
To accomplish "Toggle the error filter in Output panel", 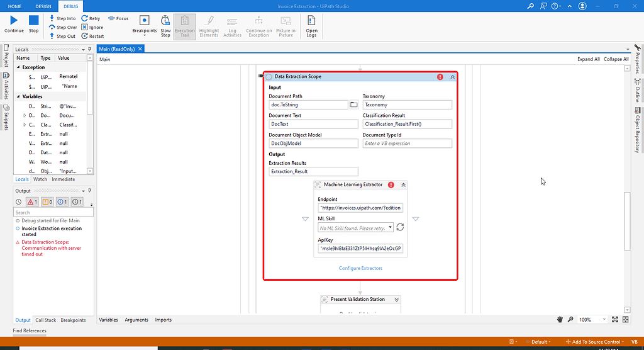I will coord(32,202).
